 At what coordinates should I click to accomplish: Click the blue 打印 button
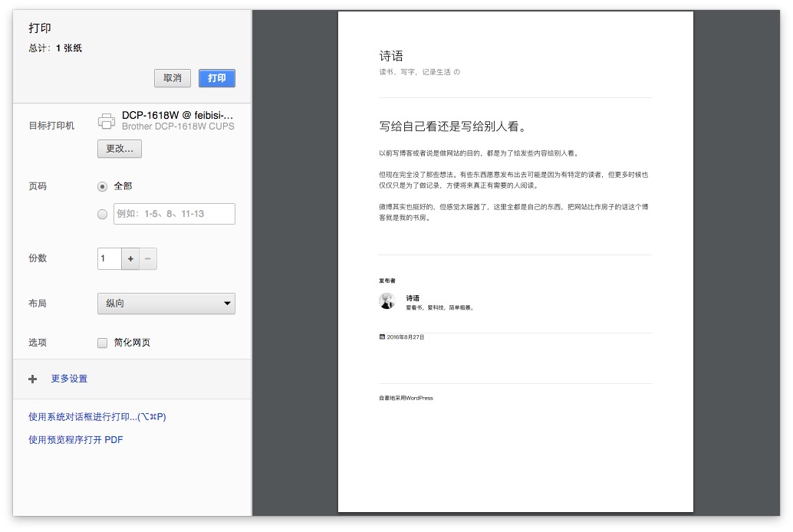tap(216, 78)
